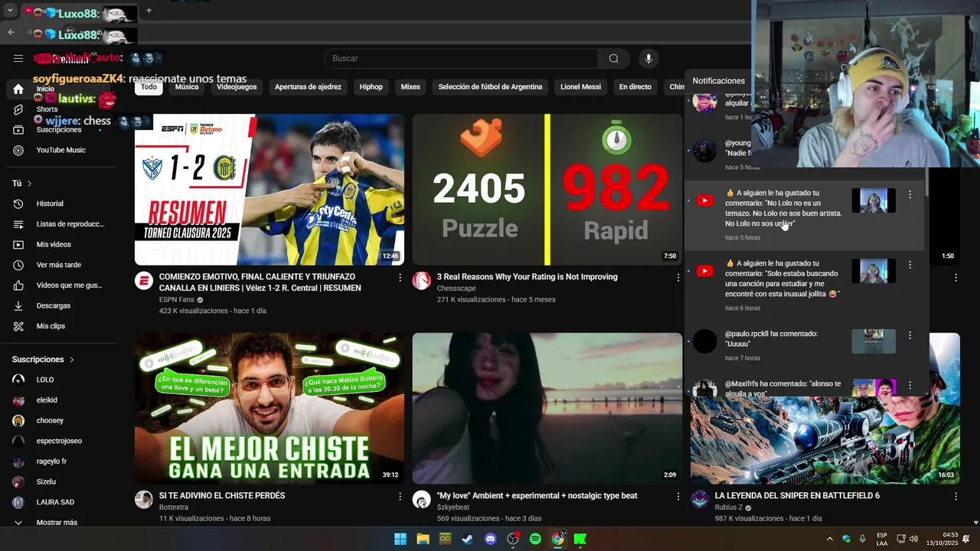980x551 pixels.
Task: Click the Rubius Z channel avatar
Action: (700, 500)
